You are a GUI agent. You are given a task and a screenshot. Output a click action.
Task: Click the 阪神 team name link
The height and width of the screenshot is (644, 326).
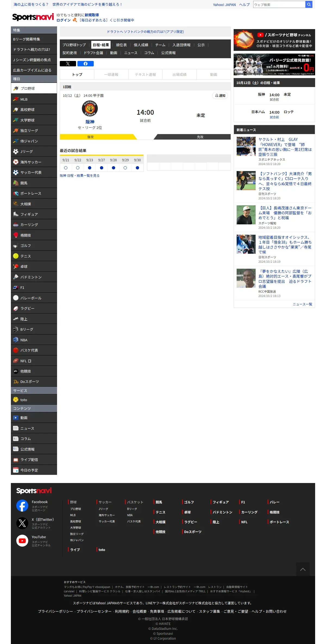tap(90, 122)
